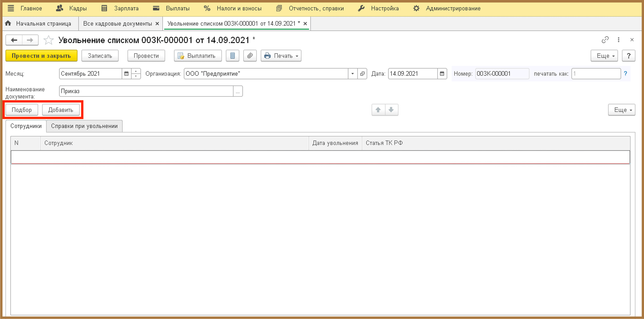Switch to the Сотрудники tab
Viewport: 644px width, 319px height.
[26, 126]
